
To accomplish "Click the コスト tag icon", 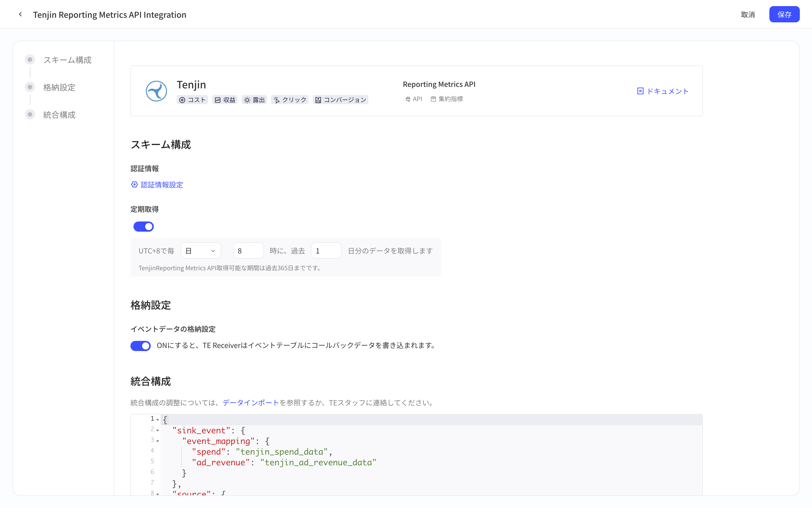I will [x=182, y=100].
